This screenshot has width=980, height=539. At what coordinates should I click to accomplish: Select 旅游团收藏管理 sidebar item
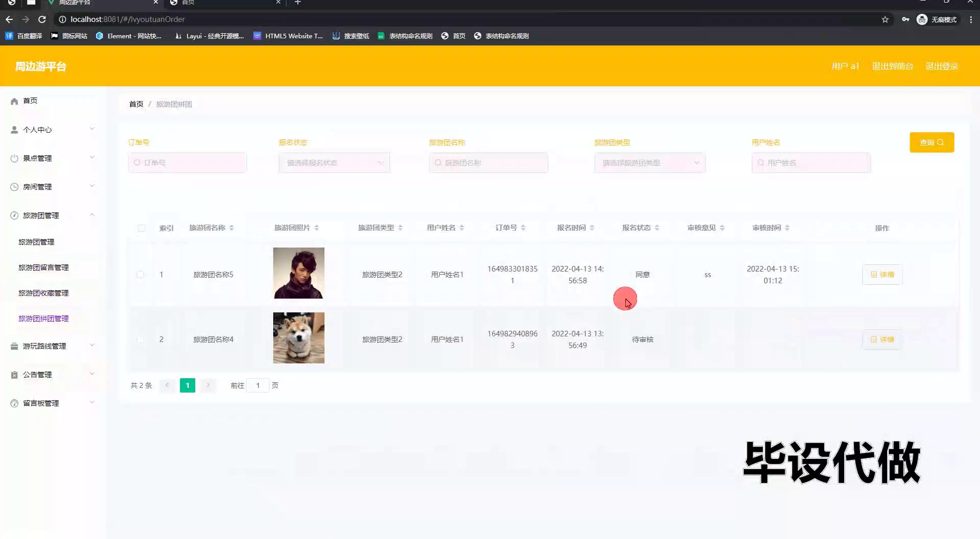click(43, 293)
